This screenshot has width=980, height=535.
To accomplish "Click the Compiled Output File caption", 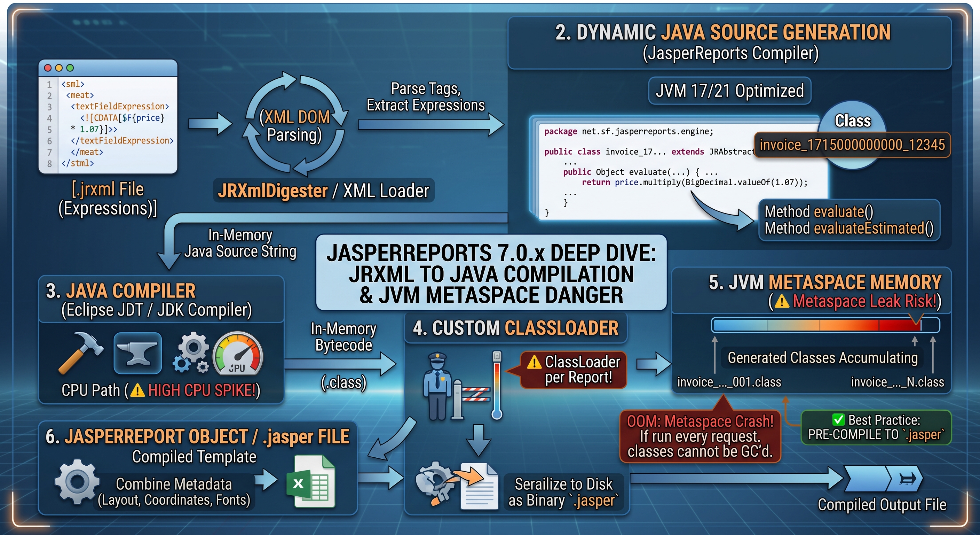I will [882, 505].
